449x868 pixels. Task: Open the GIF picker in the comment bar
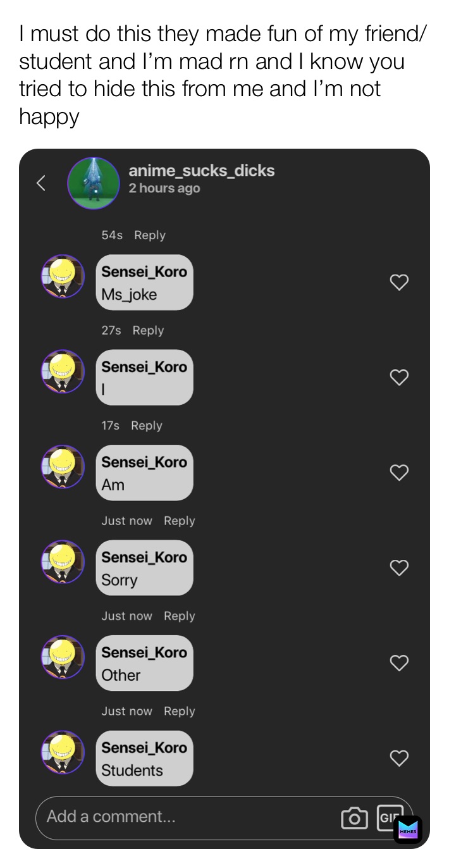click(x=391, y=818)
